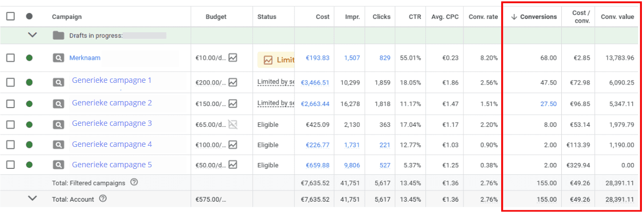Toggle the select-all checkbox in table header
This screenshot has height=213, width=644.
(x=11, y=17)
